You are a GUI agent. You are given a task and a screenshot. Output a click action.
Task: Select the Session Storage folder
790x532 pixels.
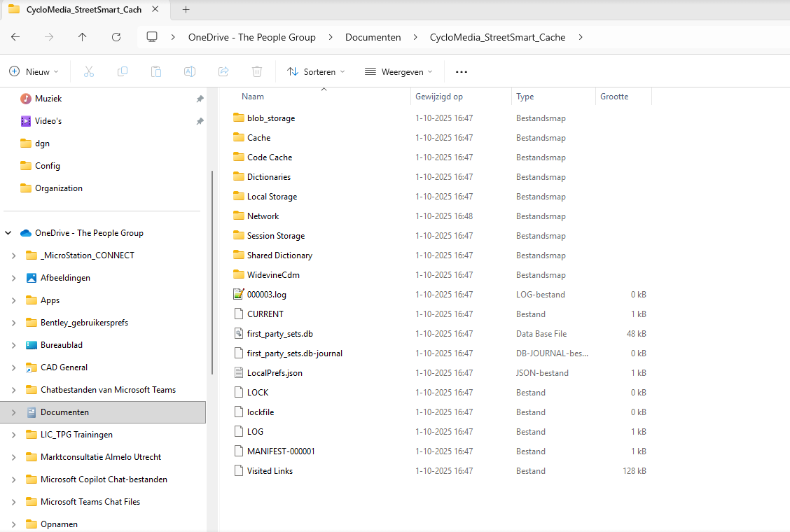pos(276,236)
